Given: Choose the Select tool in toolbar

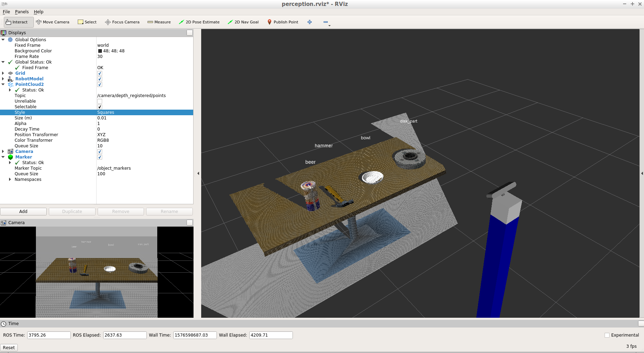Looking at the screenshot, I should (x=87, y=22).
